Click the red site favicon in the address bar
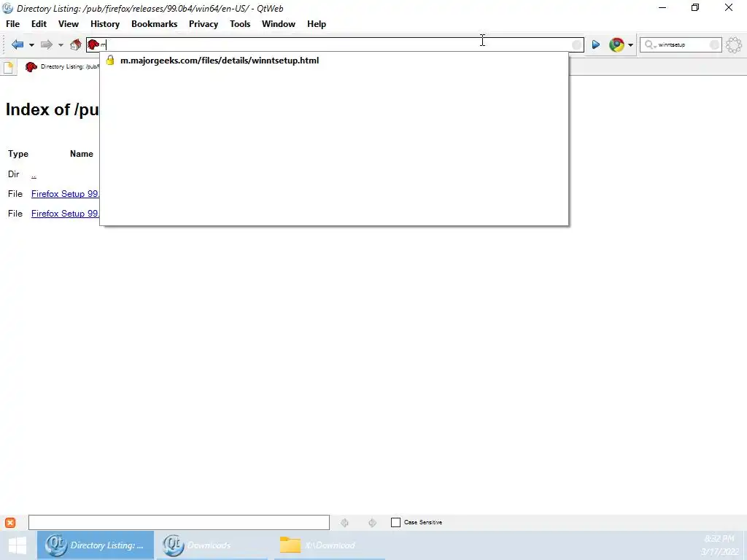747x560 pixels. (x=93, y=44)
